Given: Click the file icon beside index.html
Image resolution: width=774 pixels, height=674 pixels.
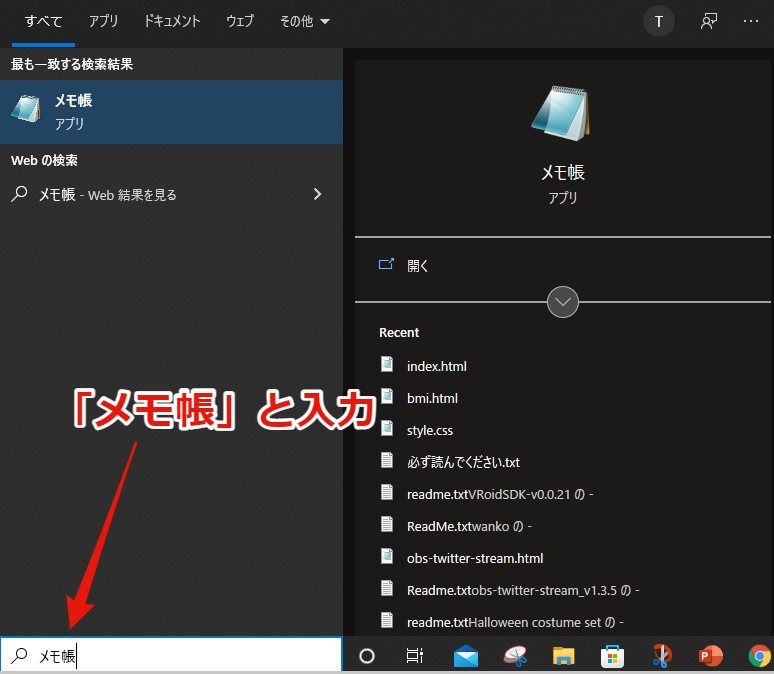Looking at the screenshot, I should pos(387,364).
